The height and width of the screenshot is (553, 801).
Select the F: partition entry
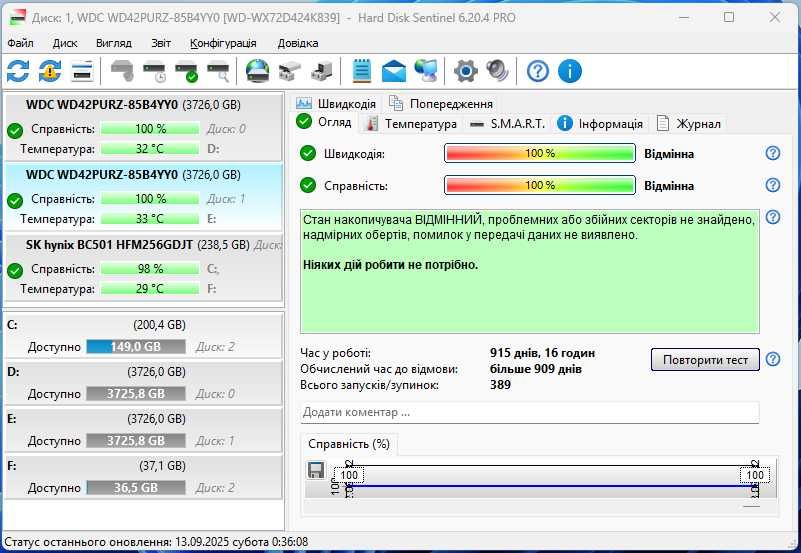click(x=143, y=476)
